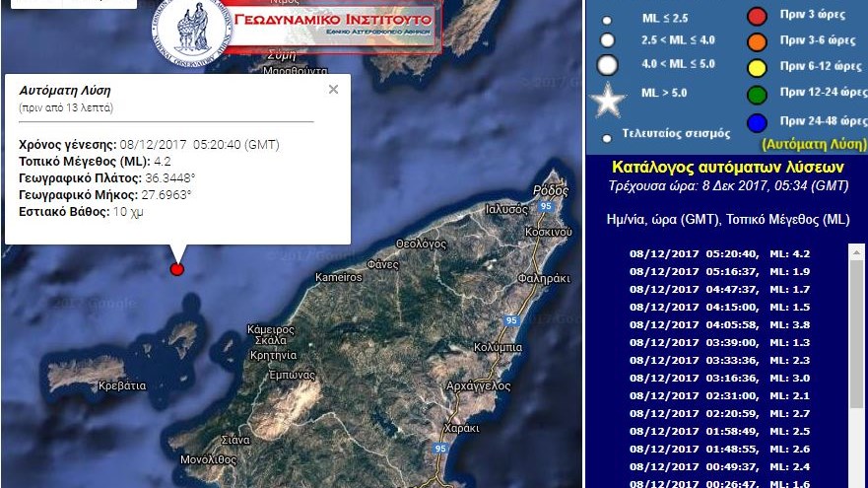Select catalog entry 02:31:00 ML: 2.1
Image resolution: width=868 pixels, height=488 pixels.
point(719,395)
